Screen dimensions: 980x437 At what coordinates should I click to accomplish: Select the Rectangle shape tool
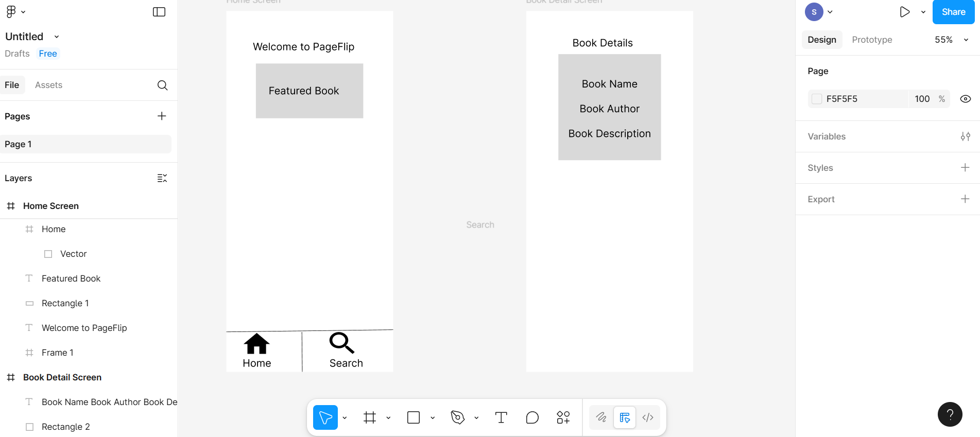(413, 417)
